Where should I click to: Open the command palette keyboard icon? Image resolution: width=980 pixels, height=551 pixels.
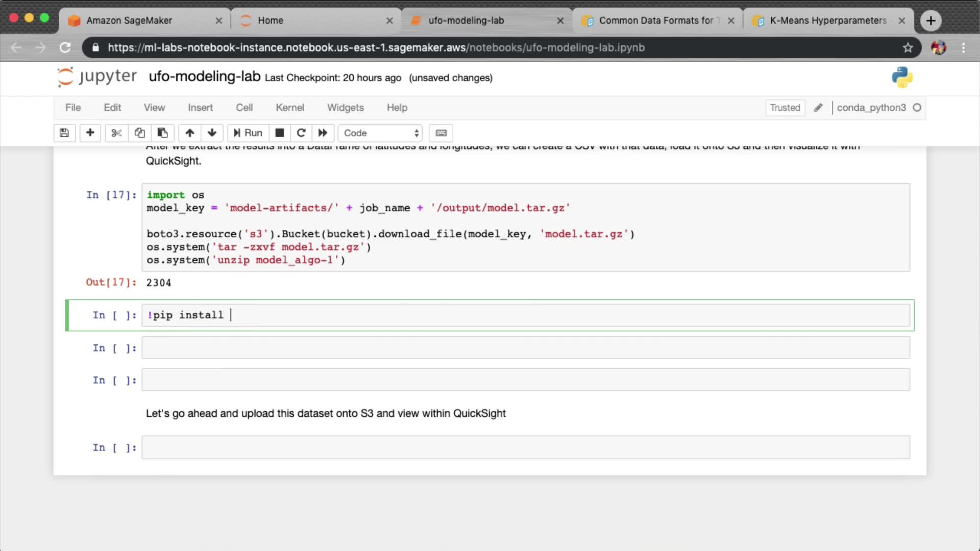441,133
